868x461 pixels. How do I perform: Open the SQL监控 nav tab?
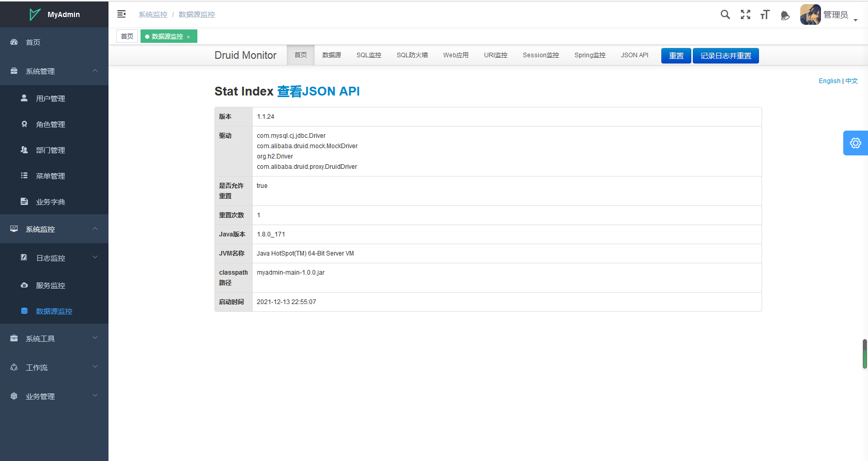(x=369, y=55)
